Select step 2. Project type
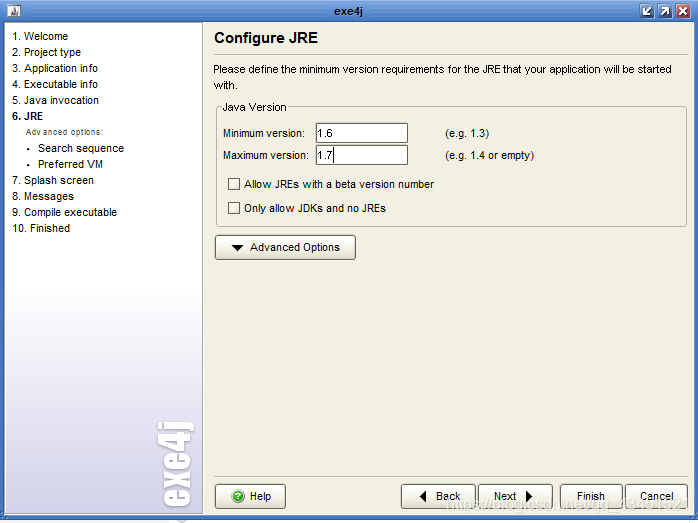 [x=46, y=52]
